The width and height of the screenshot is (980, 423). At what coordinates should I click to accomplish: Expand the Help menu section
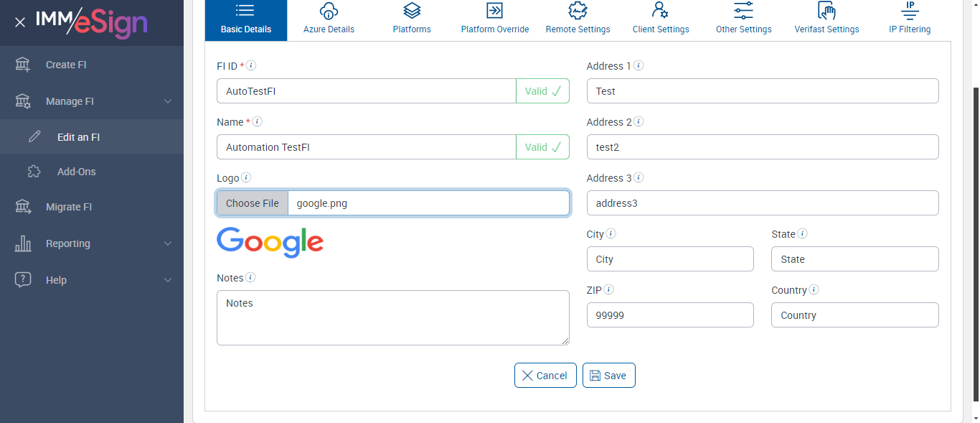coord(168,280)
